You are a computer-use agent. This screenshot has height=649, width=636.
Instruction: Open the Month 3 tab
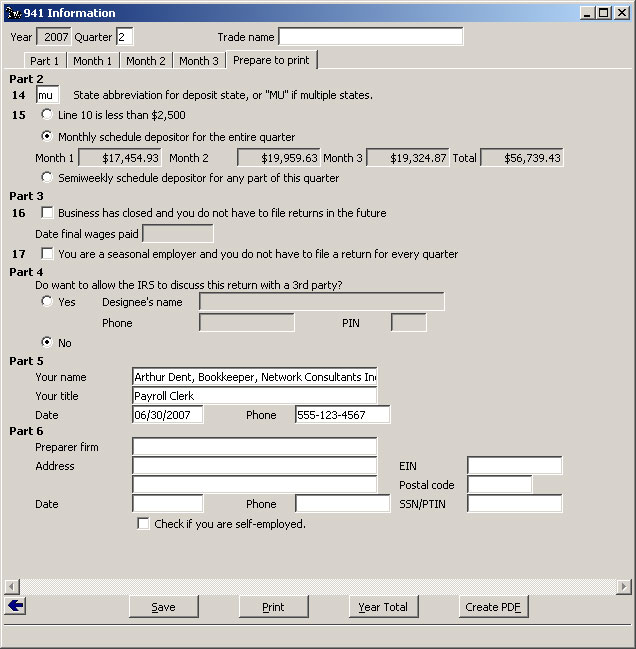click(x=199, y=61)
